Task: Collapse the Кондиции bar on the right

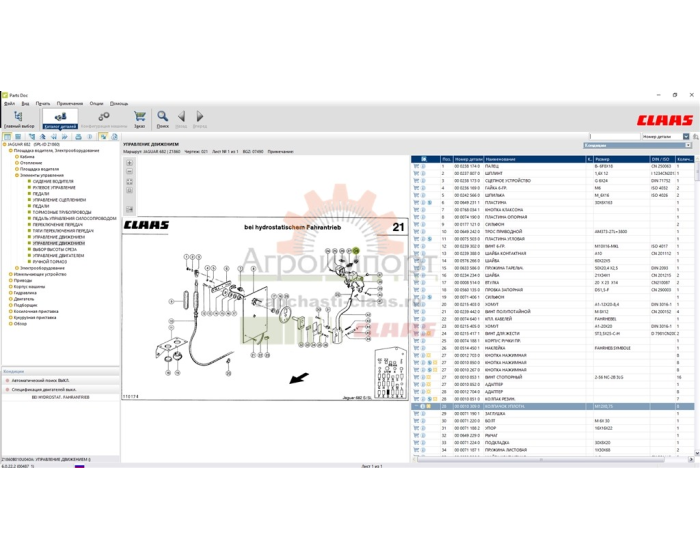Action: coord(688,146)
